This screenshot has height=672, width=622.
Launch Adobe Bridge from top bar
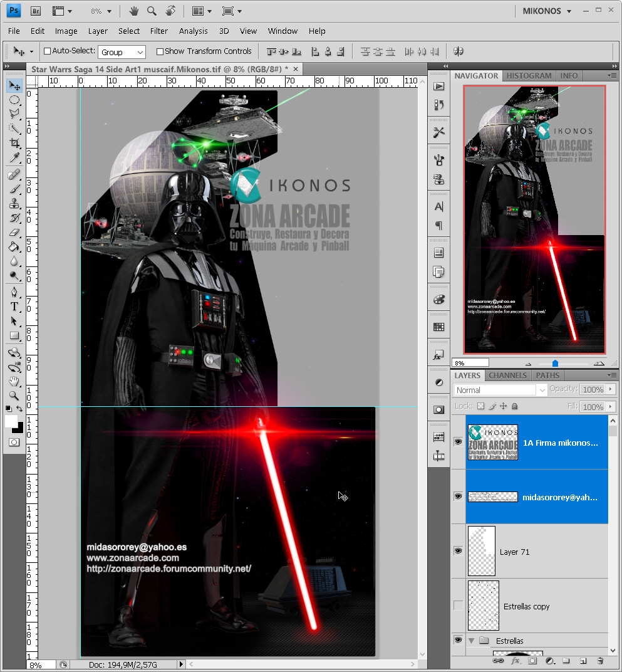click(x=36, y=11)
